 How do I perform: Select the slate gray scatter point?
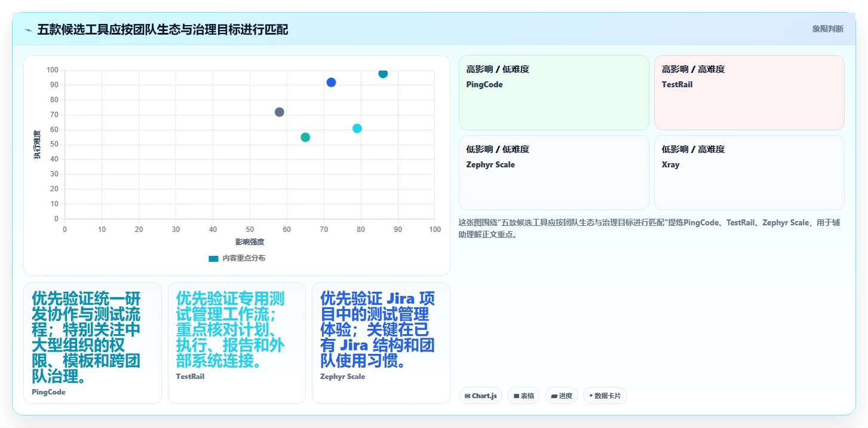(x=279, y=112)
